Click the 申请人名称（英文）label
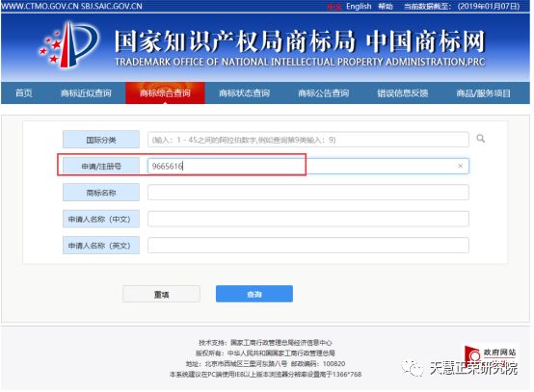534x392 pixels. 101,246
